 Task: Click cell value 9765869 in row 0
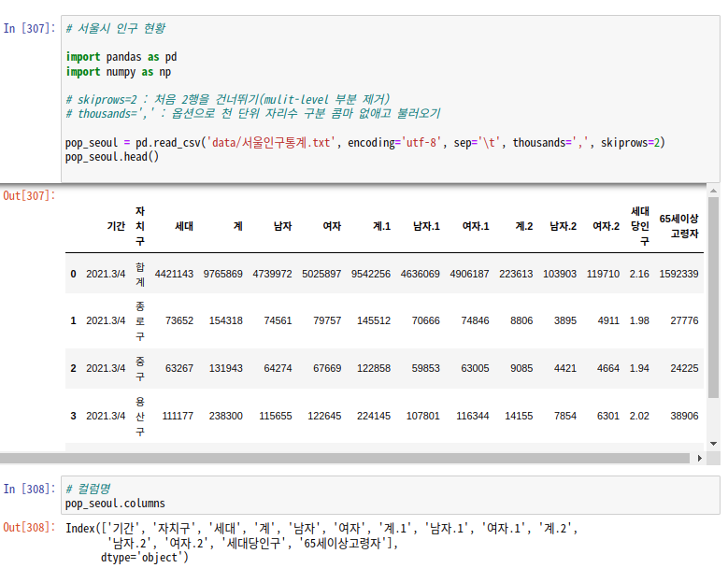pyautogui.click(x=222, y=274)
